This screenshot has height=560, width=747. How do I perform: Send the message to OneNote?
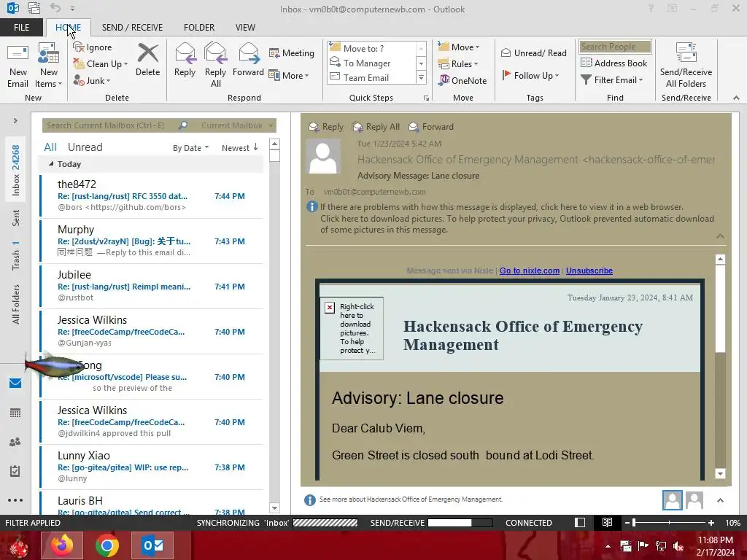[x=462, y=80]
